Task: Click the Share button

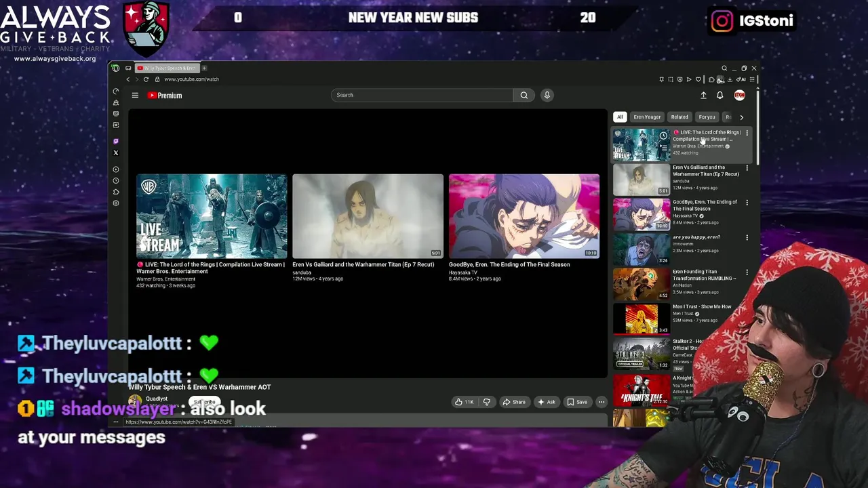Action: click(x=513, y=402)
